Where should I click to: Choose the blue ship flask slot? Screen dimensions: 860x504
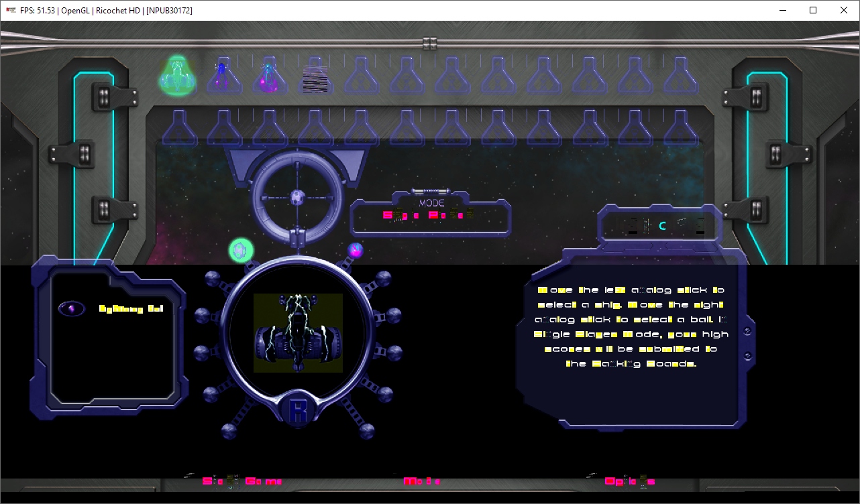coord(223,76)
